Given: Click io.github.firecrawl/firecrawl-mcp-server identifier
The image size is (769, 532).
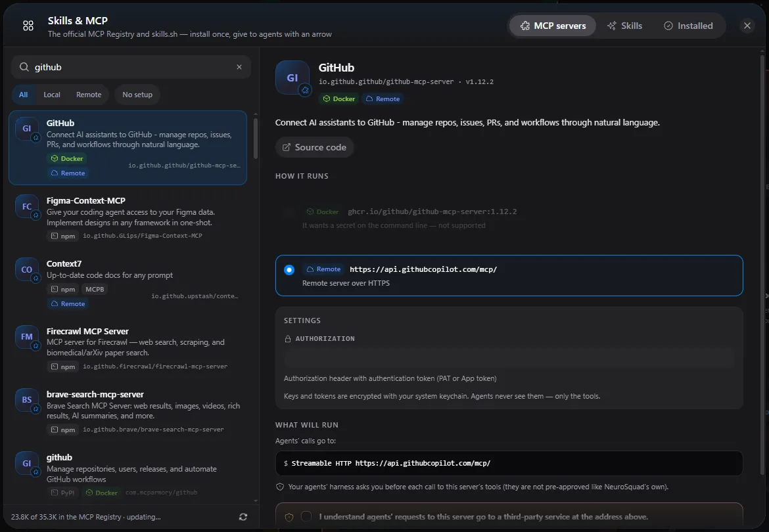Looking at the screenshot, I should click(155, 366).
